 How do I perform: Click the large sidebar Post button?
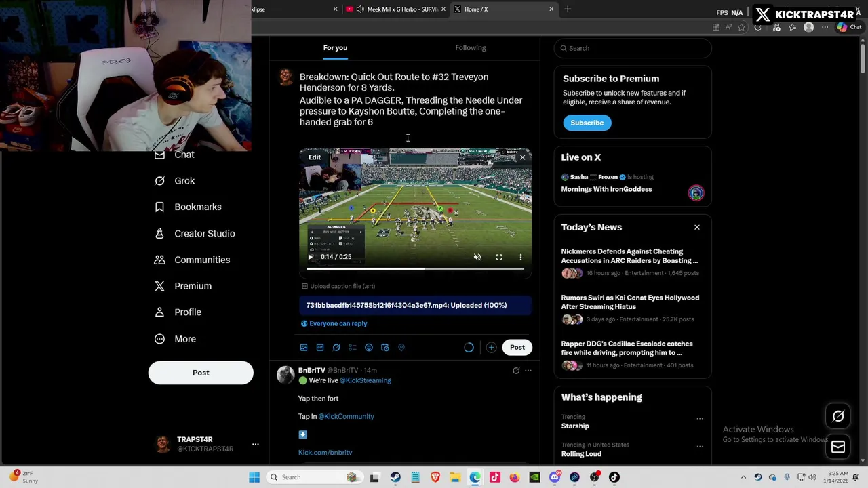pyautogui.click(x=201, y=373)
